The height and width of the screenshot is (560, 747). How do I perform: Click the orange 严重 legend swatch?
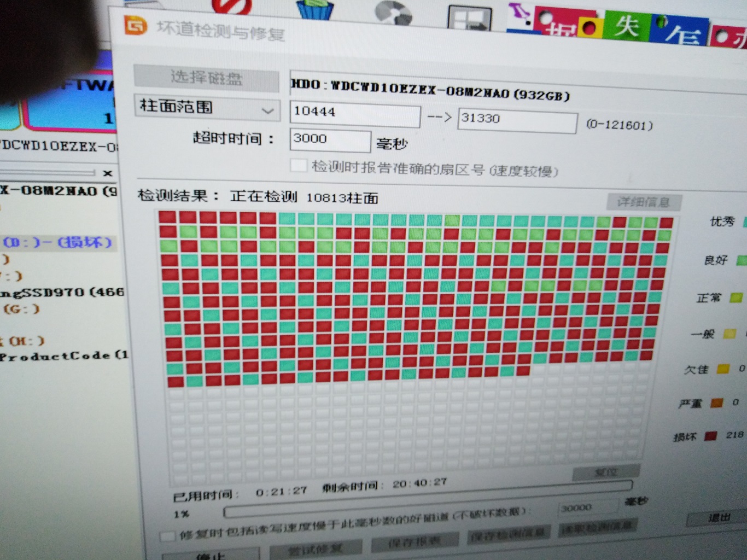716,403
